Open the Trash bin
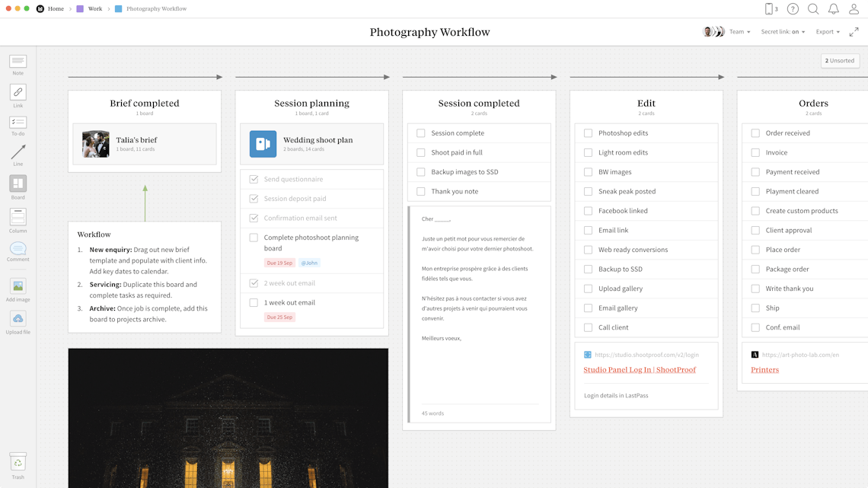The image size is (868, 488). click(x=18, y=466)
